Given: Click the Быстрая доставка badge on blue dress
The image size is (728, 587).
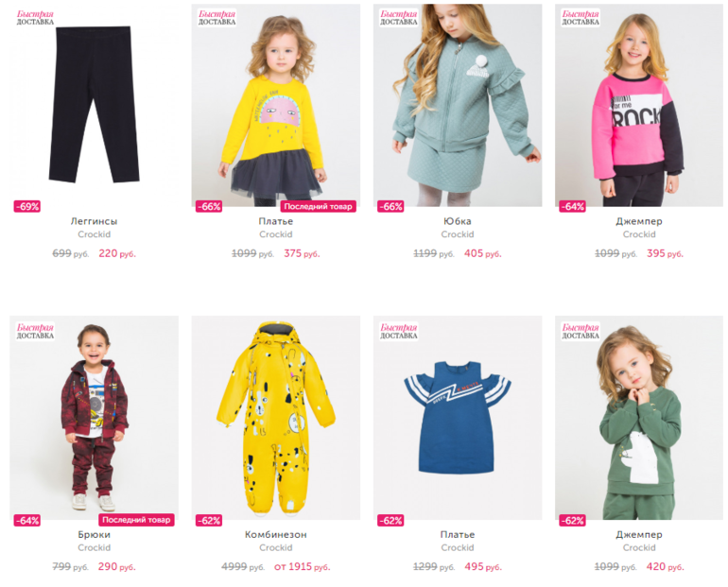Looking at the screenshot, I should pyautogui.click(x=399, y=332).
